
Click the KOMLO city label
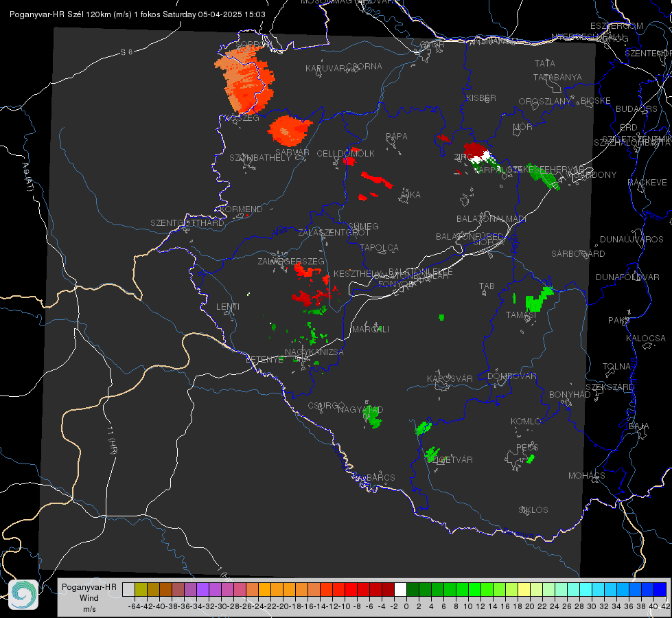point(526,422)
